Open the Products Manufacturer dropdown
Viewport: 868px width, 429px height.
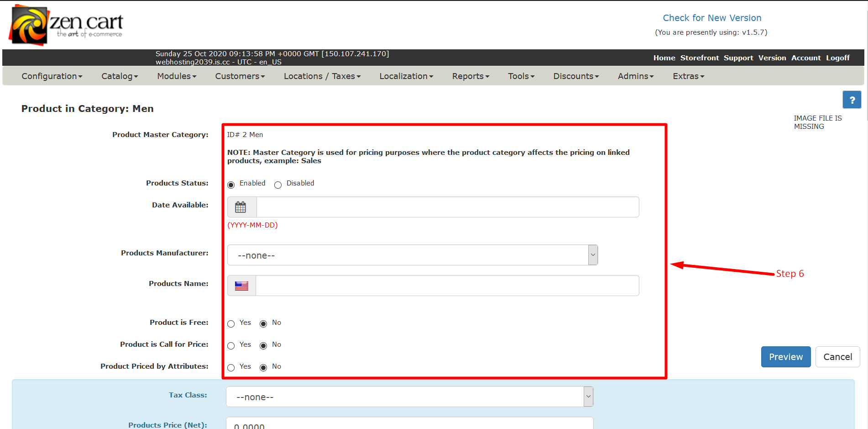coord(413,255)
